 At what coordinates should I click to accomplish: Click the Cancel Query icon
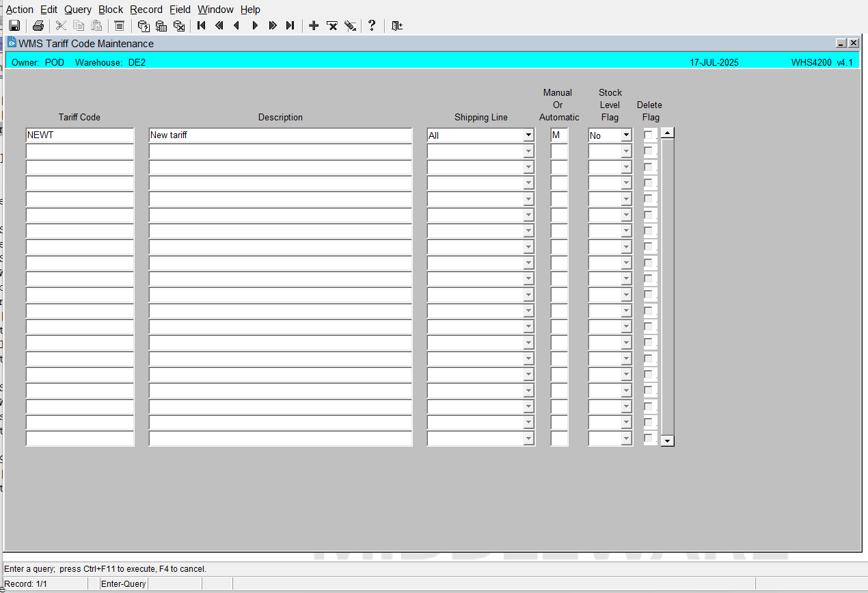click(179, 26)
